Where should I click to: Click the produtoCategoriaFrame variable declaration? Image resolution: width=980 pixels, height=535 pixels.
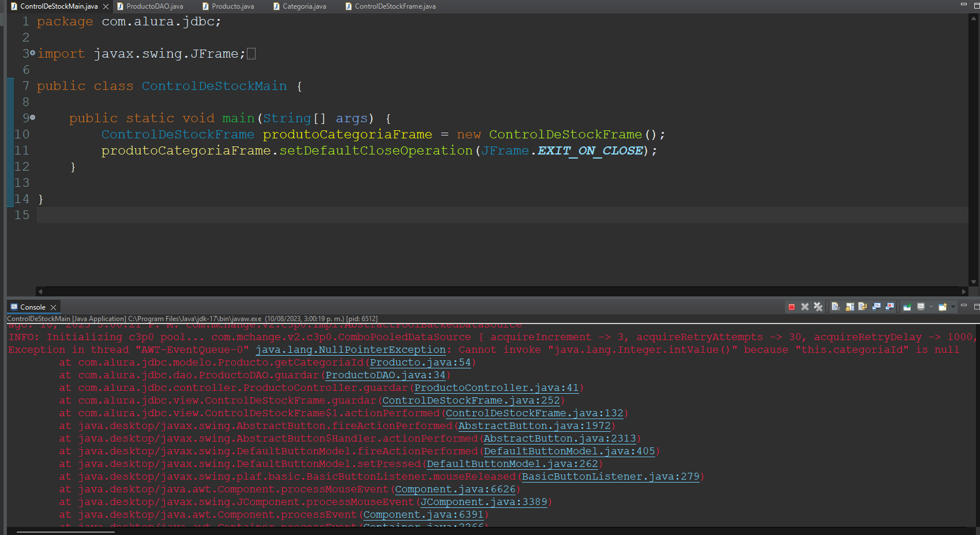point(347,134)
